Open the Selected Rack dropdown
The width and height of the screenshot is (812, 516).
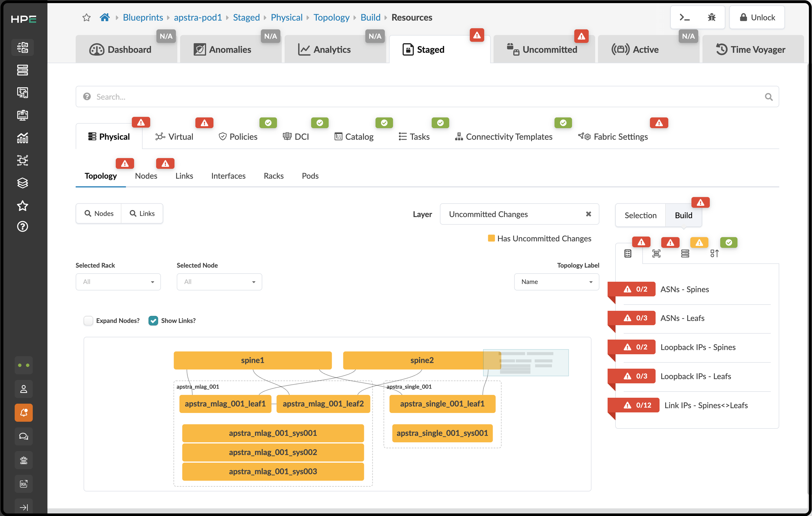pyautogui.click(x=118, y=282)
